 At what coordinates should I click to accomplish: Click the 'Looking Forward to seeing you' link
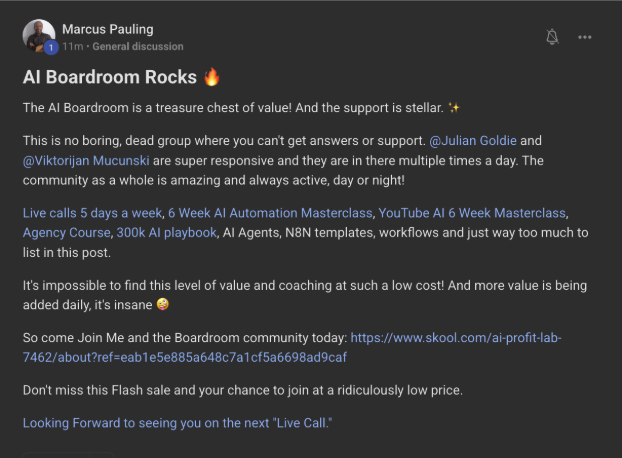pos(177,423)
